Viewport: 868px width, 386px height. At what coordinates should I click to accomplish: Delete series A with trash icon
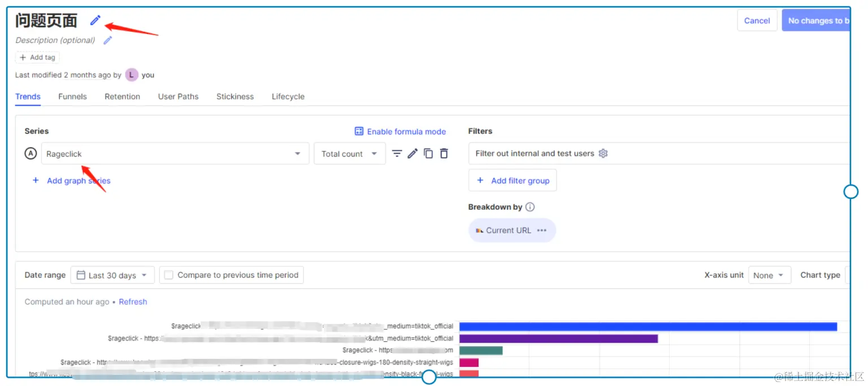point(444,153)
